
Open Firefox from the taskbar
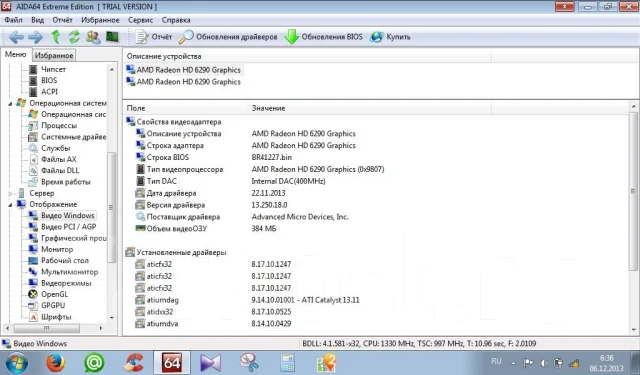(x=56, y=363)
